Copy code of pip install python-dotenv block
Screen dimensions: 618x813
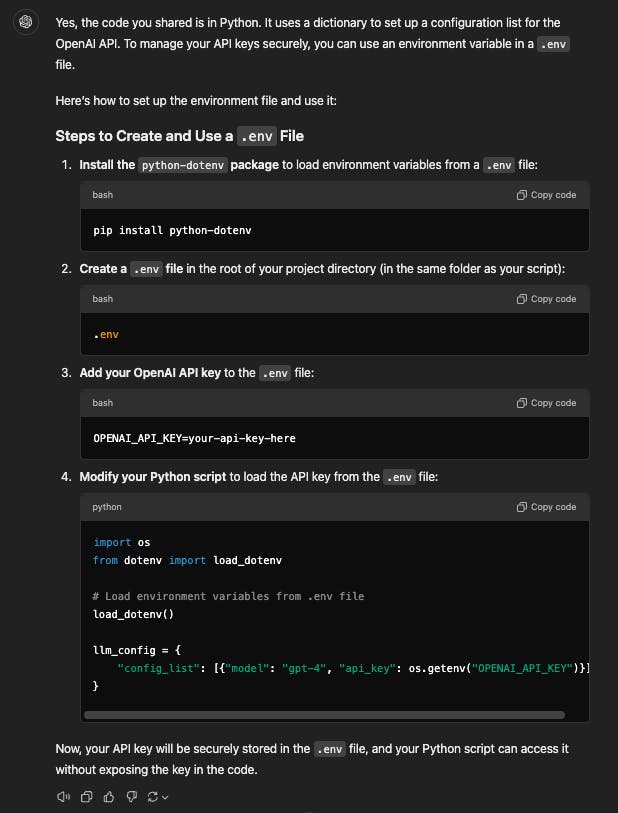[546, 195]
